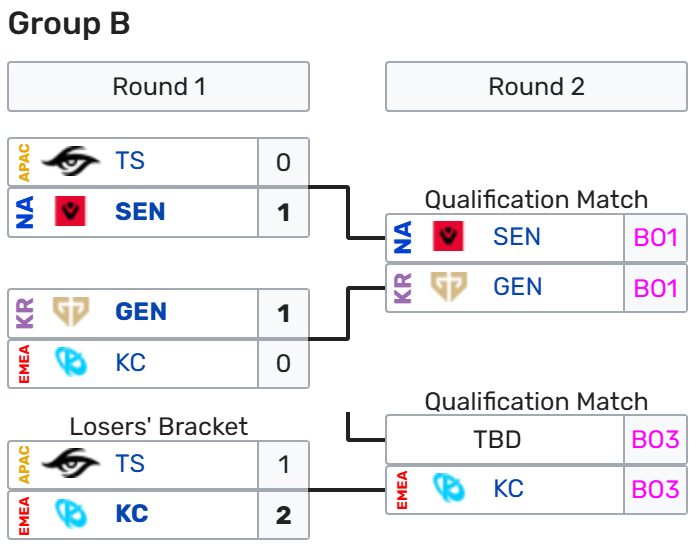
Task: Click the BO1 label next to SEN
Action: pos(655,238)
